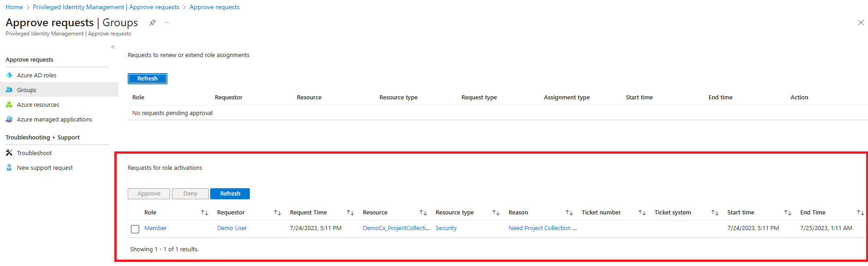Close the Approve requests blade
Image resolution: width=868 pixels, height=266 pixels.
coord(861,23)
